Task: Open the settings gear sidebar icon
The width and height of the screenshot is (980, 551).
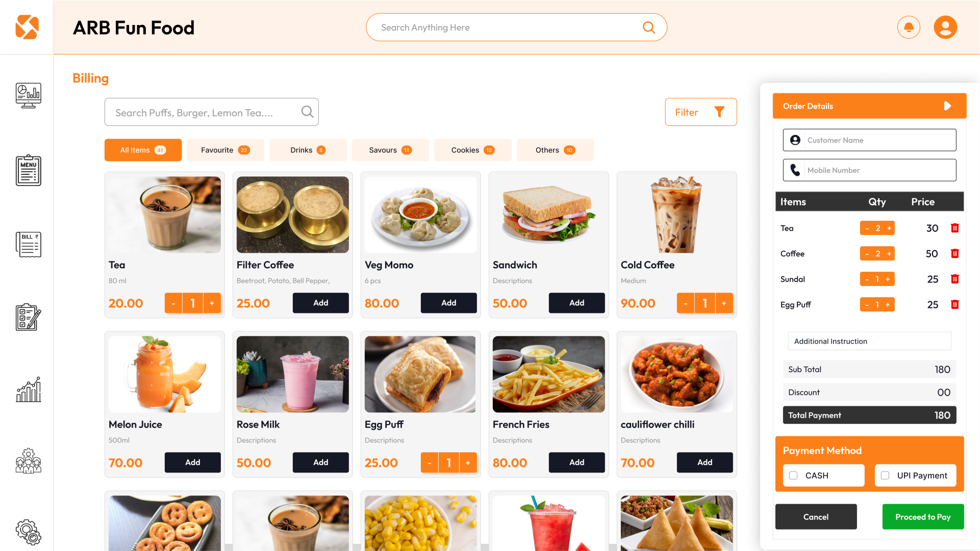Action: [x=28, y=532]
